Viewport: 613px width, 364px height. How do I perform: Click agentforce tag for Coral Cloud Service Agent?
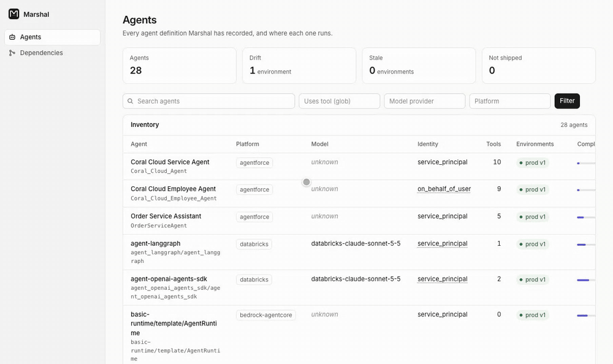[x=254, y=162]
